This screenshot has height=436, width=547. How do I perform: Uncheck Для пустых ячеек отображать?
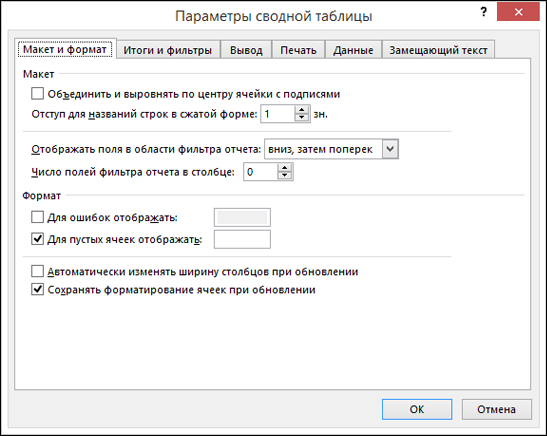pyautogui.click(x=38, y=239)
